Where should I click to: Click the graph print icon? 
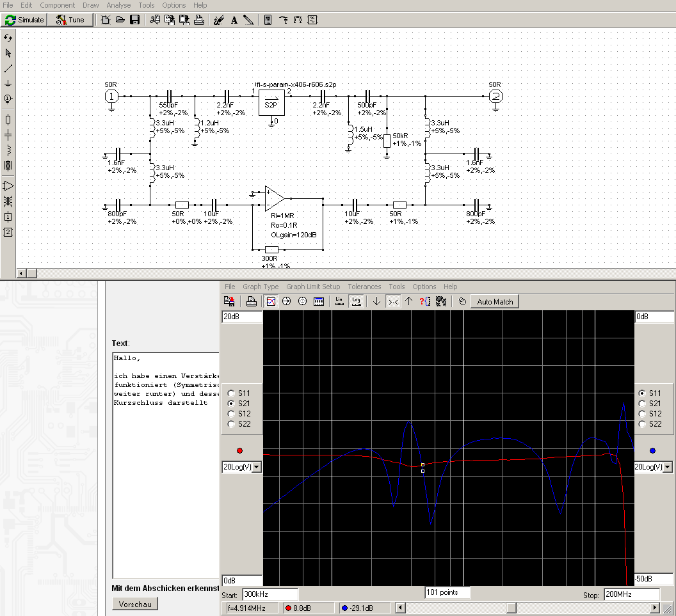[x=252, y=301]
